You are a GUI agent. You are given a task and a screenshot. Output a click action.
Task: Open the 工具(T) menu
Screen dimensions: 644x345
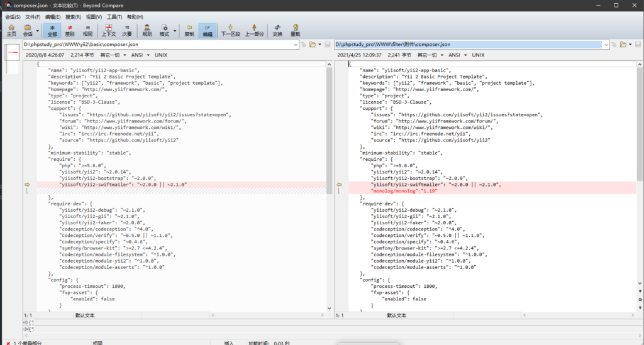tap(114, 17)
